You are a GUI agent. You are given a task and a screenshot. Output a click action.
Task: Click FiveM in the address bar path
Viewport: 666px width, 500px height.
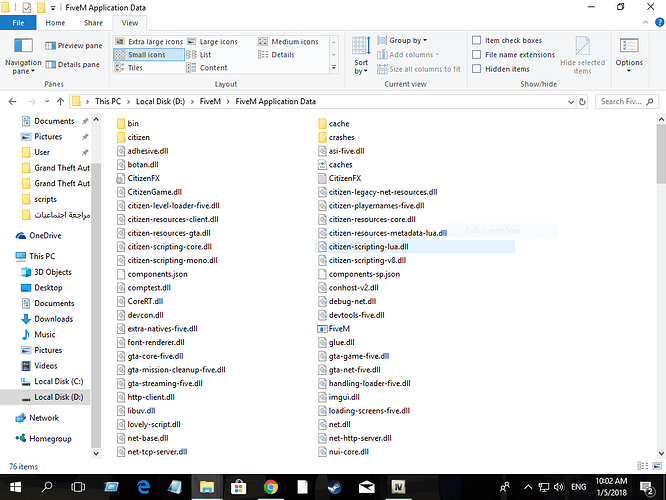click(210, 102)
